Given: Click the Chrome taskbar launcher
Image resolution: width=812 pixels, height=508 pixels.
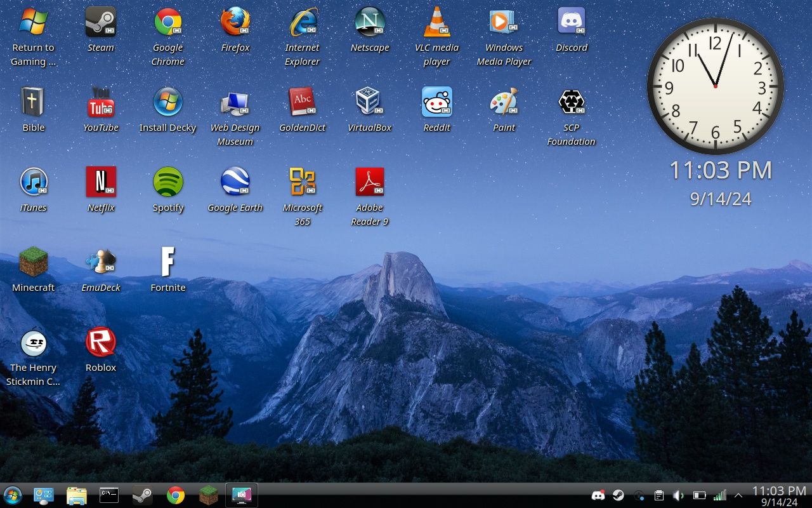Looking at the screenshot, I should (x=176, y=495).
